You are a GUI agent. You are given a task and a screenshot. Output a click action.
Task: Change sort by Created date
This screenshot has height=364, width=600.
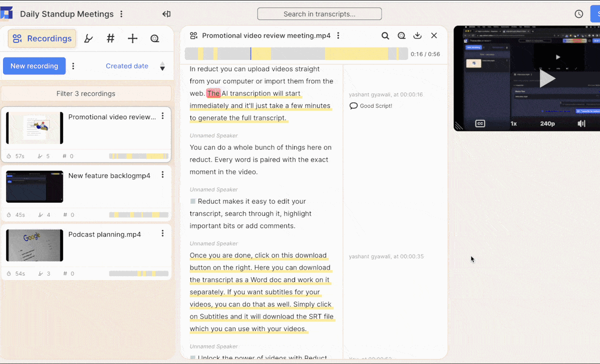(x=127, y=66)
